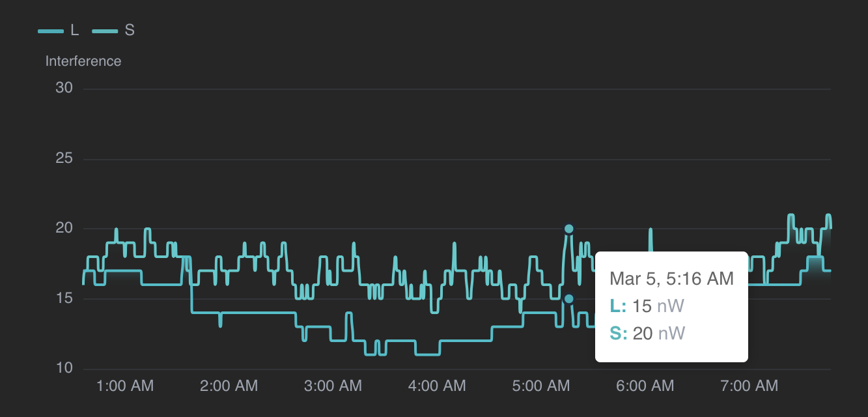Select the 7:00 AM axis label
868x417 pixels.
749,386
